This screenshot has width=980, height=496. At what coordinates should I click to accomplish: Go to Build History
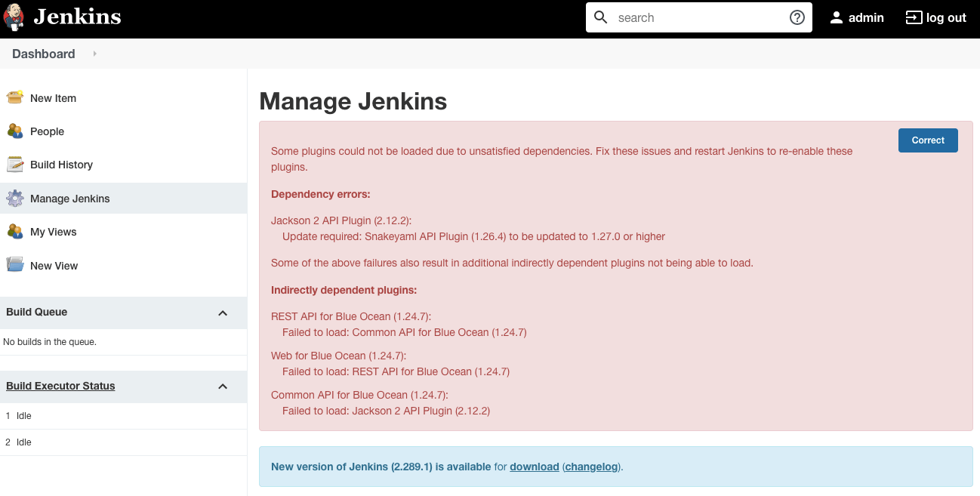tap(61, 165)
